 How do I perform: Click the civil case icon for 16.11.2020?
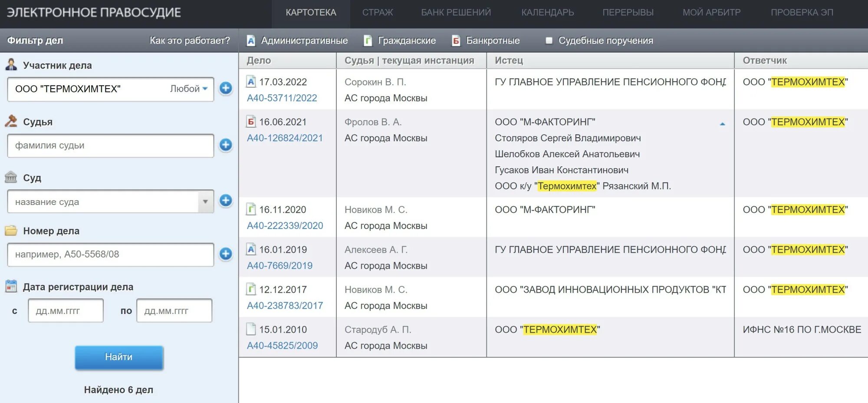pos(251,209)
